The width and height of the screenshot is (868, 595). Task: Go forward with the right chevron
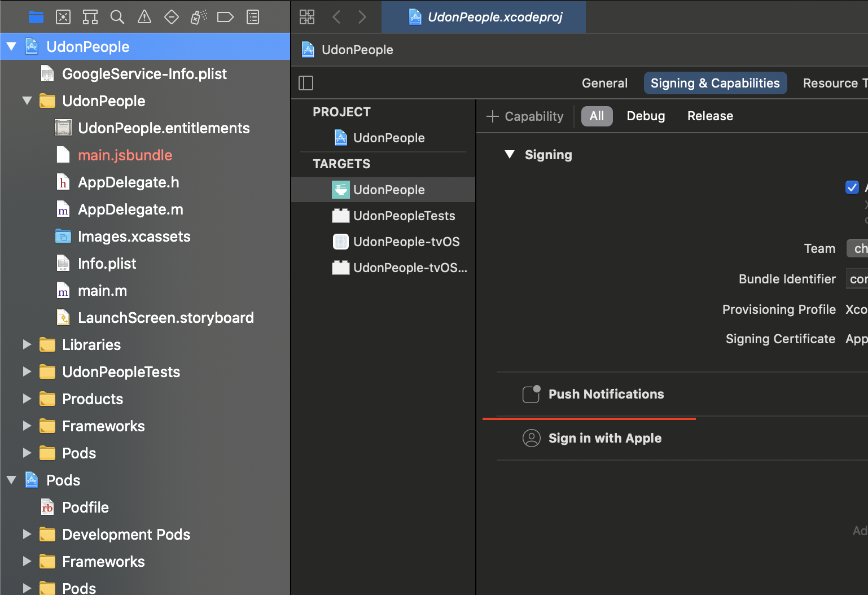point(362,17)
